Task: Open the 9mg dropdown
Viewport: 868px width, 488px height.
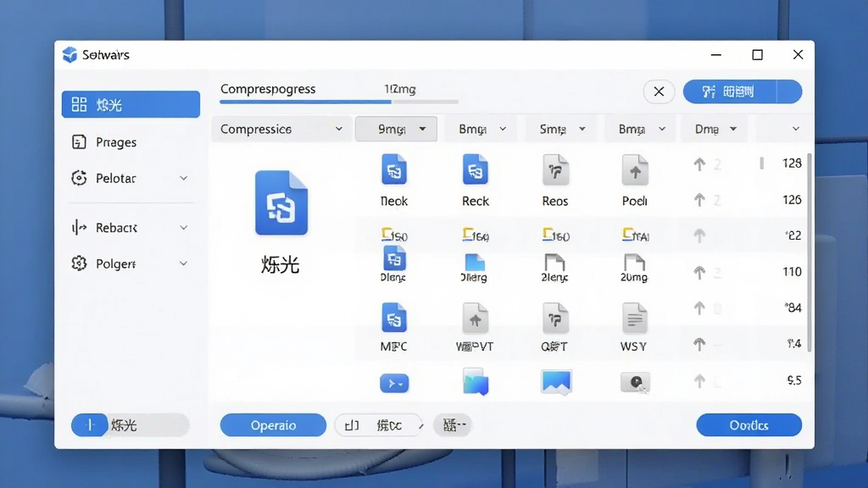Action: (396, 129)
